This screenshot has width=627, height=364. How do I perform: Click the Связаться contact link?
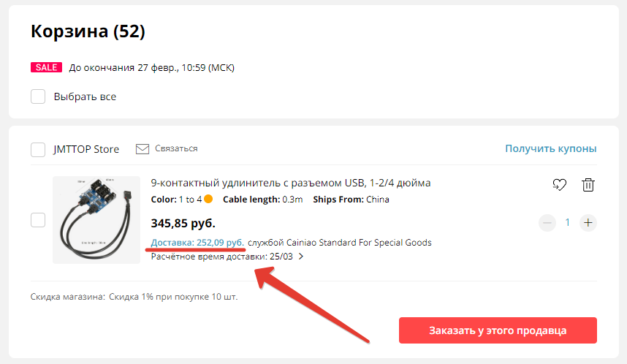(176, 149)
